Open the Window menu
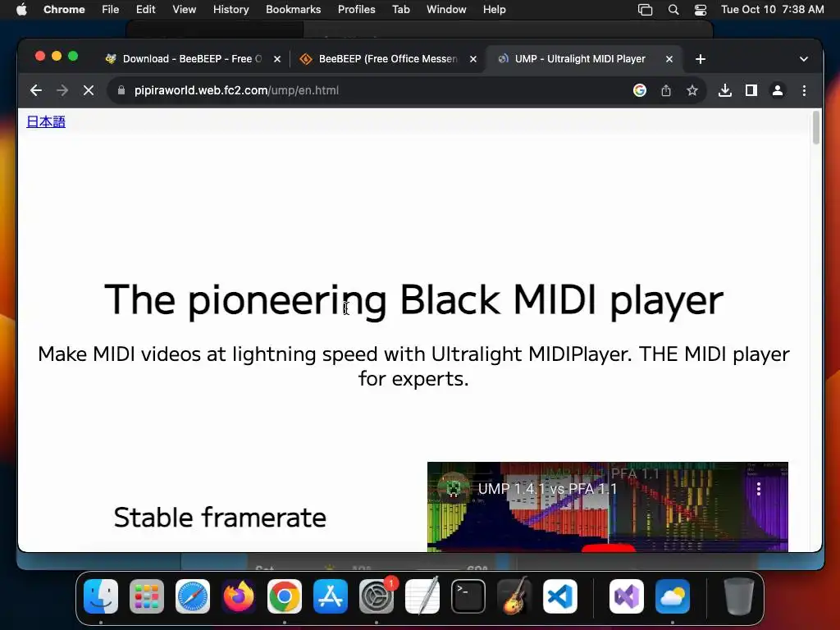Image resolution: width=840 pixels, height=630 pixels. pyautogui.click(x=446, y=10)
